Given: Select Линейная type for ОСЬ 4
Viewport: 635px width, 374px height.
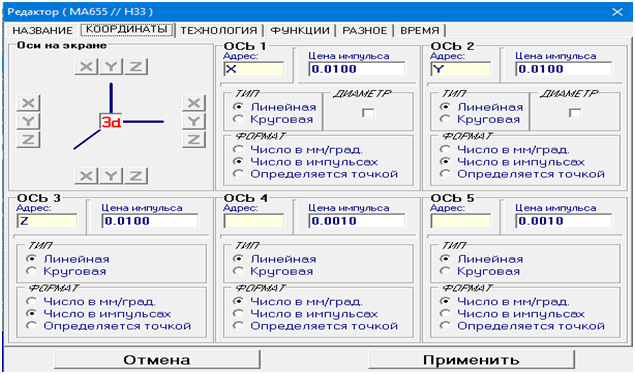Looking at the screenshot, I should coord(275,259).
